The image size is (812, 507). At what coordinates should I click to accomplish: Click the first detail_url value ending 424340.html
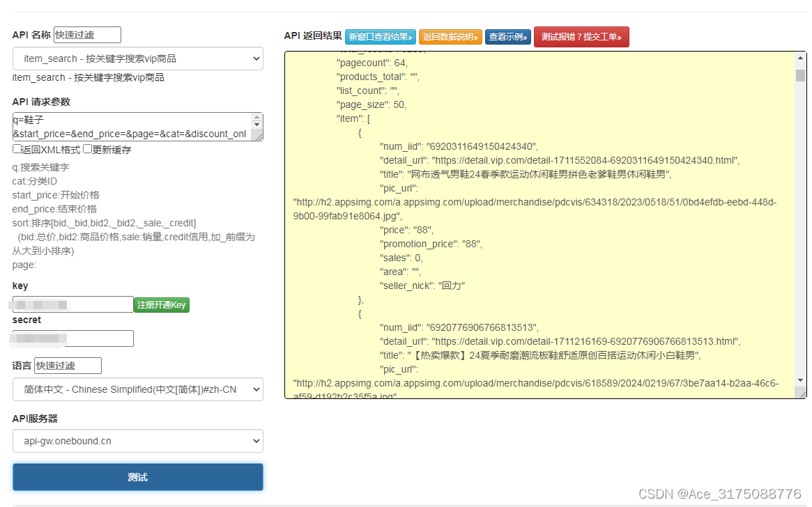[x=585, y=160]
